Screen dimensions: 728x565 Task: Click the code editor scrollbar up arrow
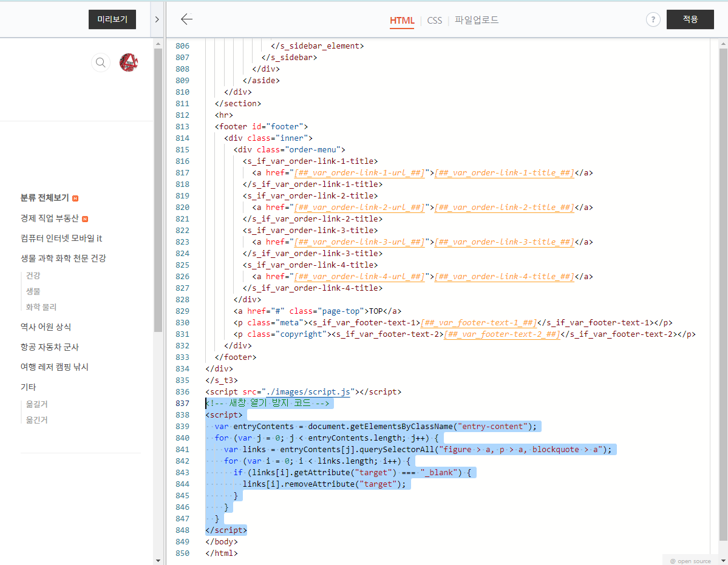(x=723, y=44)
